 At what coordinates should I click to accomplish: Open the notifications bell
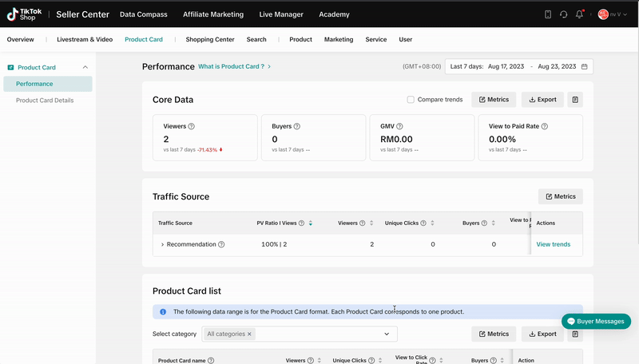(580, 14)
